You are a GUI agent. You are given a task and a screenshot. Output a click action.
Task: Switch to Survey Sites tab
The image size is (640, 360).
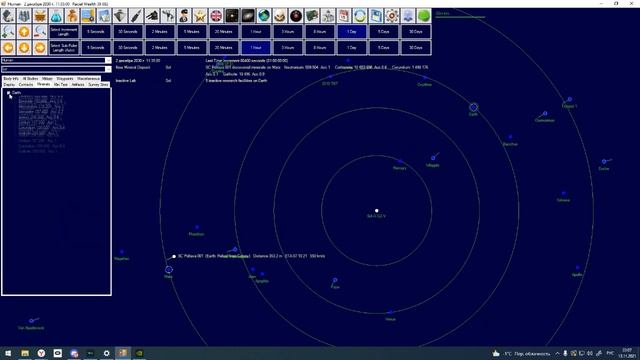click(x=98, y=84)
